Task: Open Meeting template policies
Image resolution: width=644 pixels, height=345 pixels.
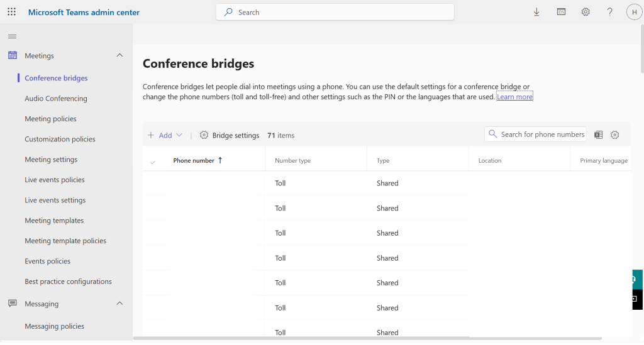Action: tap(65, 241)
